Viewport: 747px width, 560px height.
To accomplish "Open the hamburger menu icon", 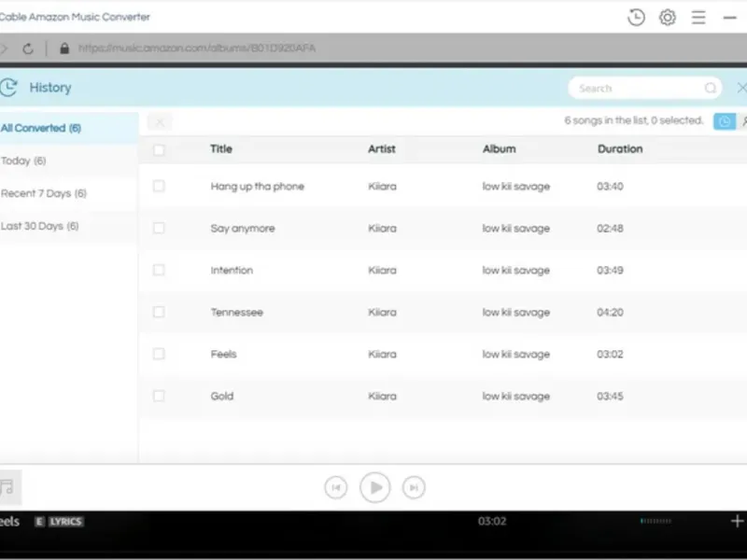I will 698,18.
